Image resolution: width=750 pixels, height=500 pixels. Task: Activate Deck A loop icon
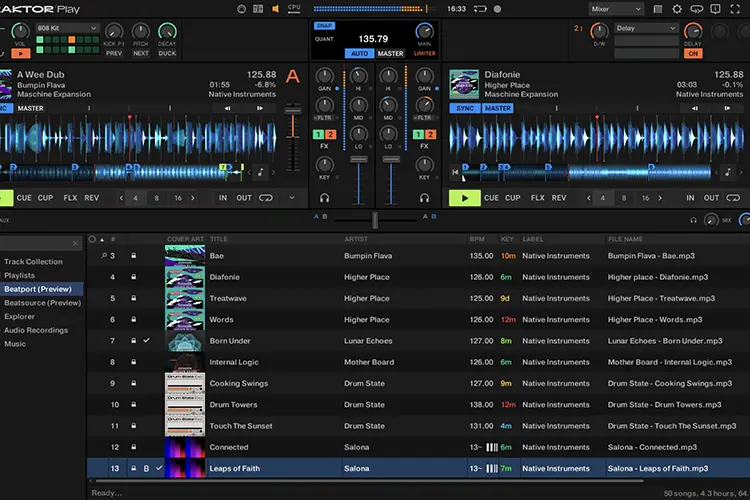(x=266, y=198)
